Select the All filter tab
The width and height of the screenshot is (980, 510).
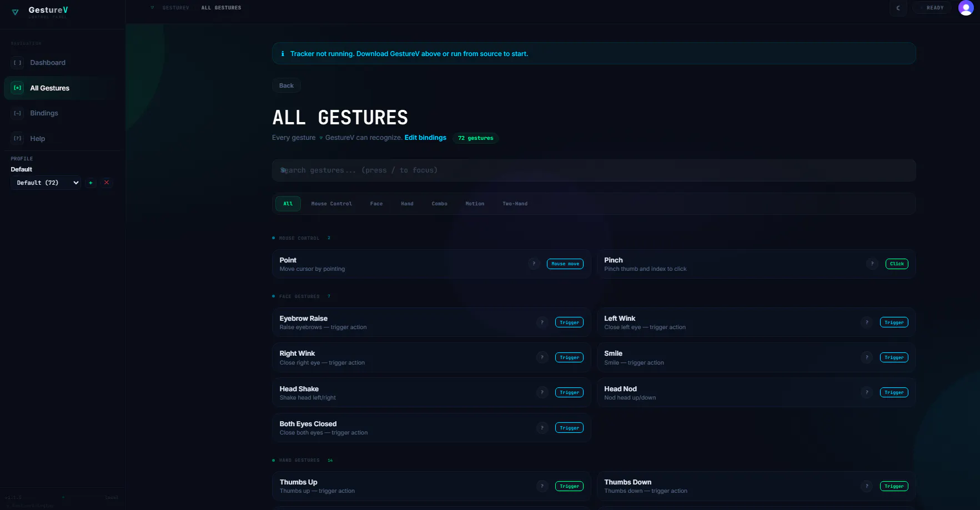(288, 204)
